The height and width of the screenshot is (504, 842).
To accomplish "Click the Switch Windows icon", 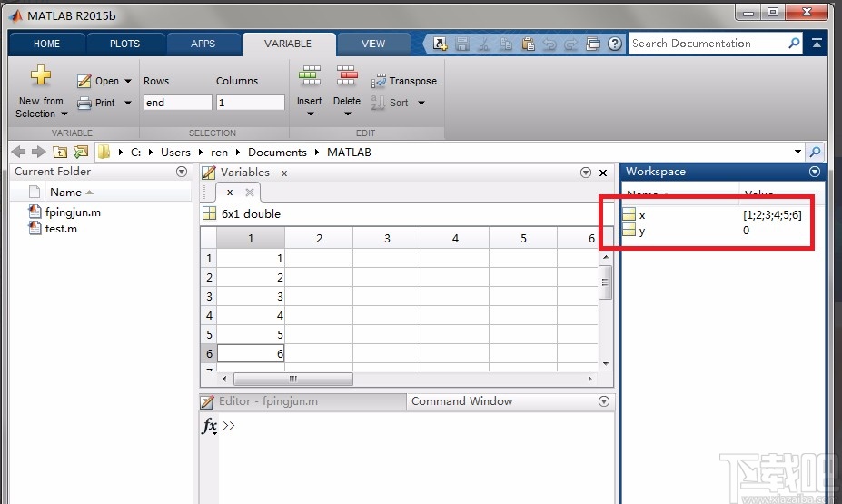I will coord(593,44).
